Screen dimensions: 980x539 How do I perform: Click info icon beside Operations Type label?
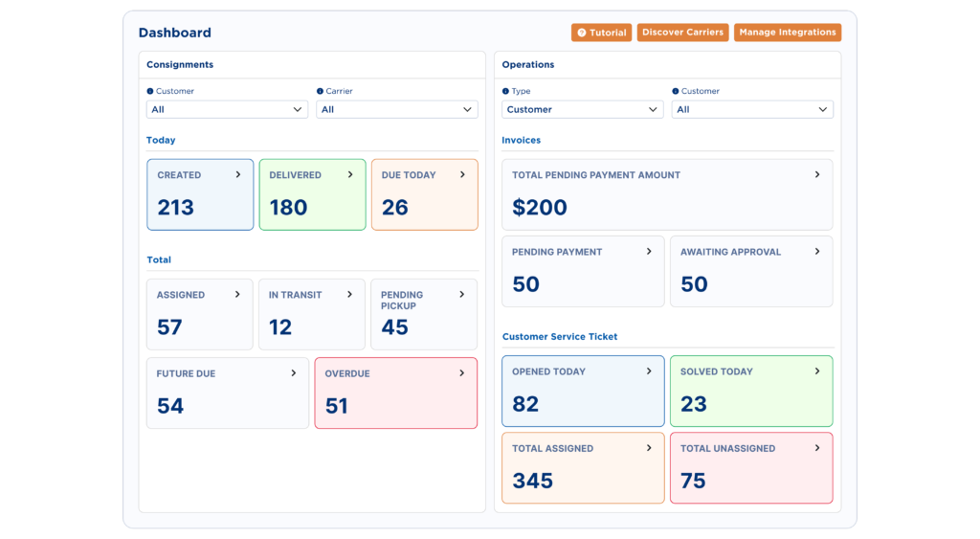[x=505, y=92]
